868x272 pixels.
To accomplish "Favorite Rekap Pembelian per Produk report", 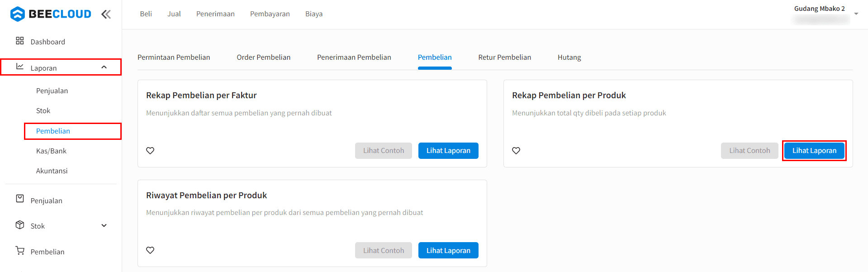I will (516, 151).
